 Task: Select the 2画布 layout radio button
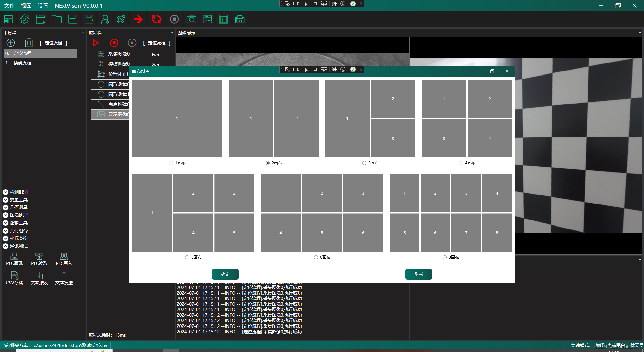(x=268, y=163)
